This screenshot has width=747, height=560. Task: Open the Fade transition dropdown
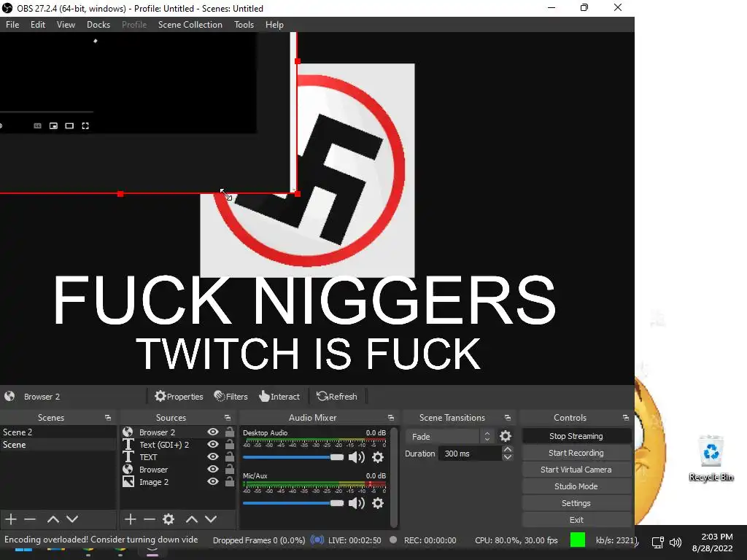tap(449, 436)
